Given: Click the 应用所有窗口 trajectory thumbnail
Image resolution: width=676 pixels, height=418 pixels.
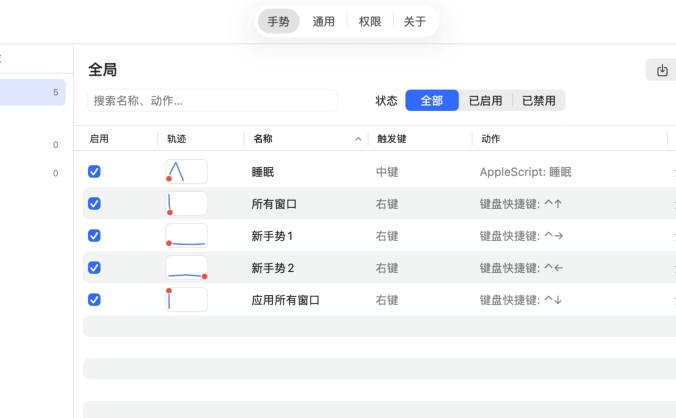Looking at the screenshot, I should click(x=186, y=299).
